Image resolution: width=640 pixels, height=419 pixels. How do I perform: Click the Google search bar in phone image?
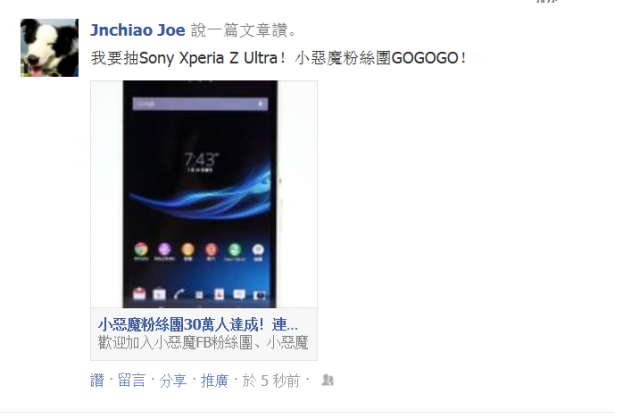[200, 104]
